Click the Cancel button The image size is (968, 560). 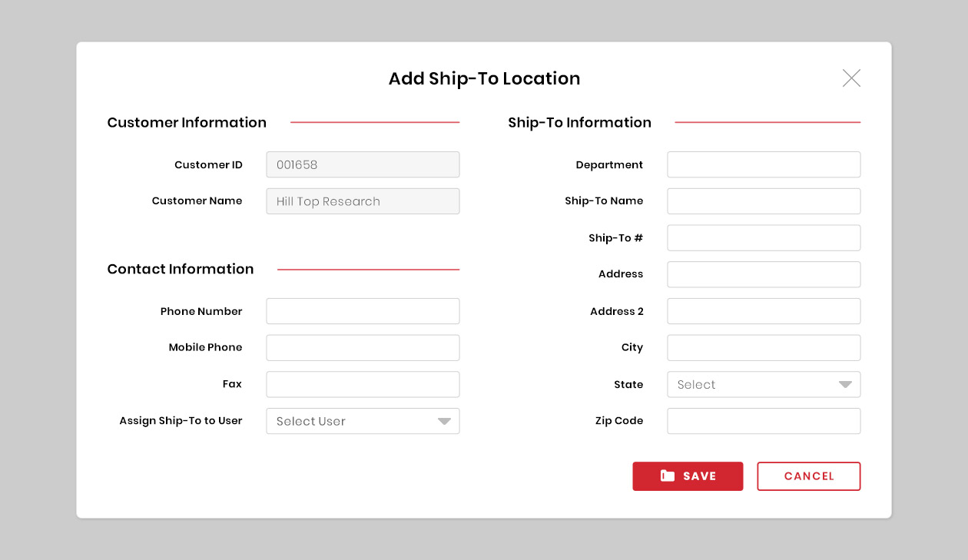tap(808, 476)
